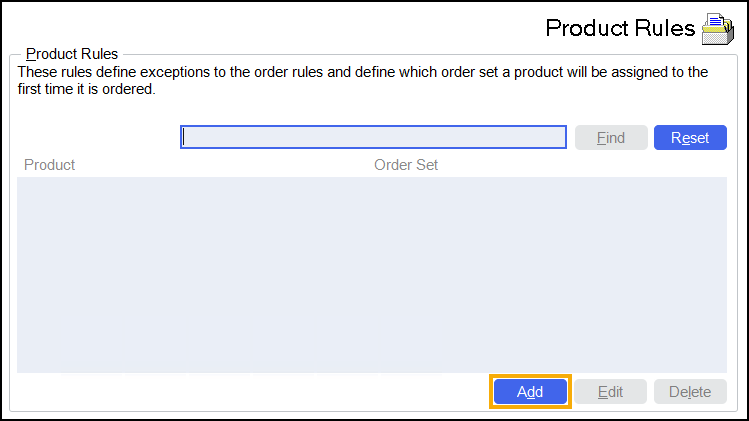This screenshot has width=749, height=421.
Task: Click the Delete button
Action: [690, 392]
